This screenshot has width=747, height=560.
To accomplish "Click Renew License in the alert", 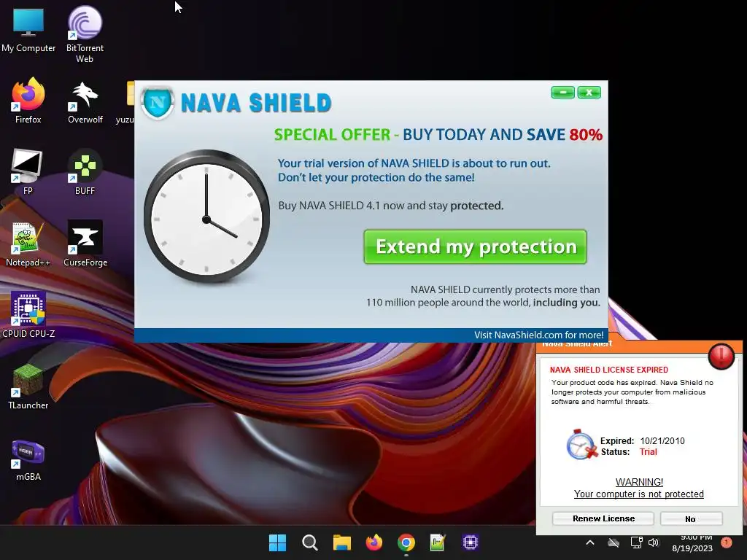I will [603, 518].
